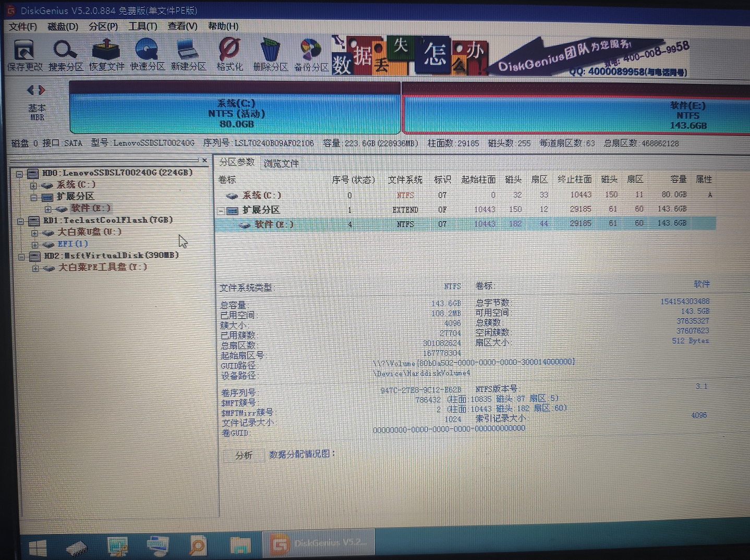
Task: Expand the 软件(E:) tree node
Action: tap(48, 209)
